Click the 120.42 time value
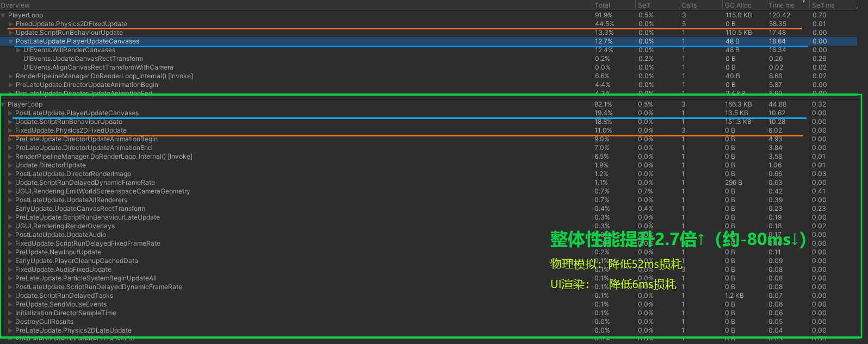868x344 pixels. [779, 15]
